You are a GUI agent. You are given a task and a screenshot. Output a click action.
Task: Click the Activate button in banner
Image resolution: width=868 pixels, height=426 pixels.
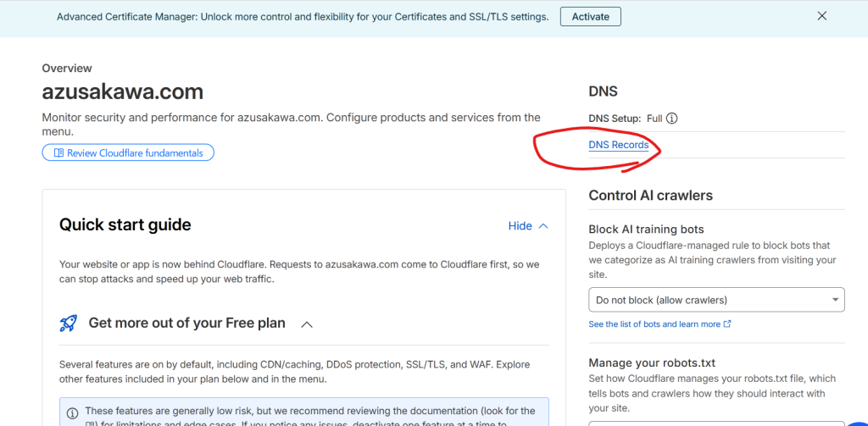pyautogui.click(x=590, y=17)
